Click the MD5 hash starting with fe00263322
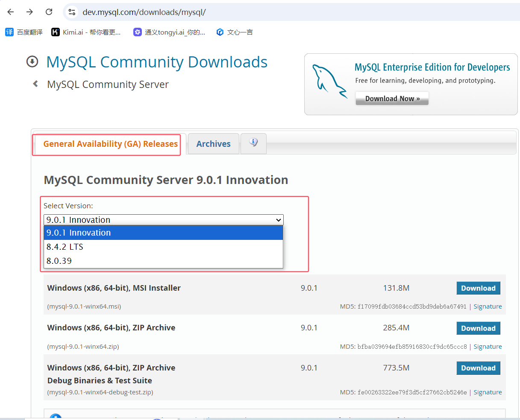520x420 pixels. pos(412,392)
